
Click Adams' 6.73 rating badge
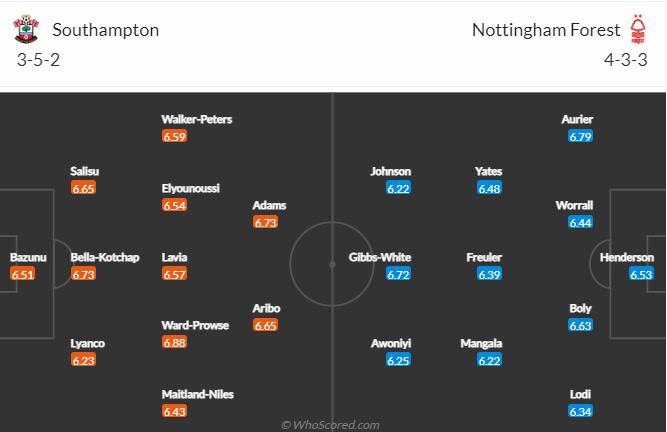265,222
